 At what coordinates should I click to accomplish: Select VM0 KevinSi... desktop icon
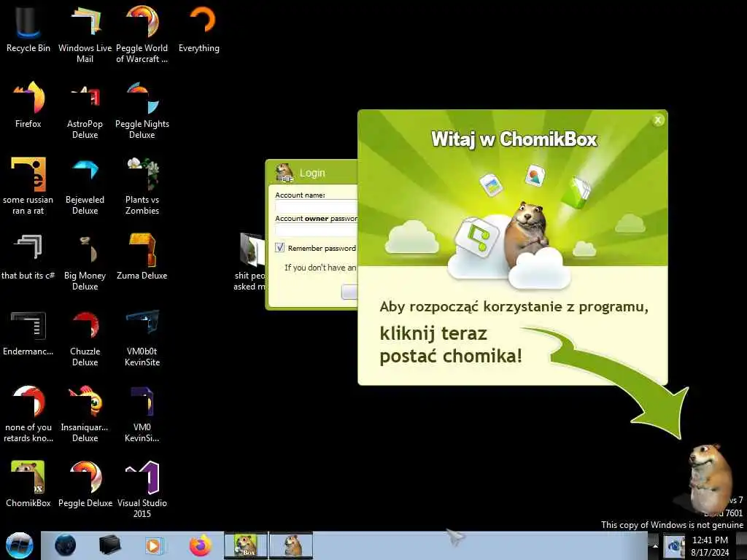[142, 413]
